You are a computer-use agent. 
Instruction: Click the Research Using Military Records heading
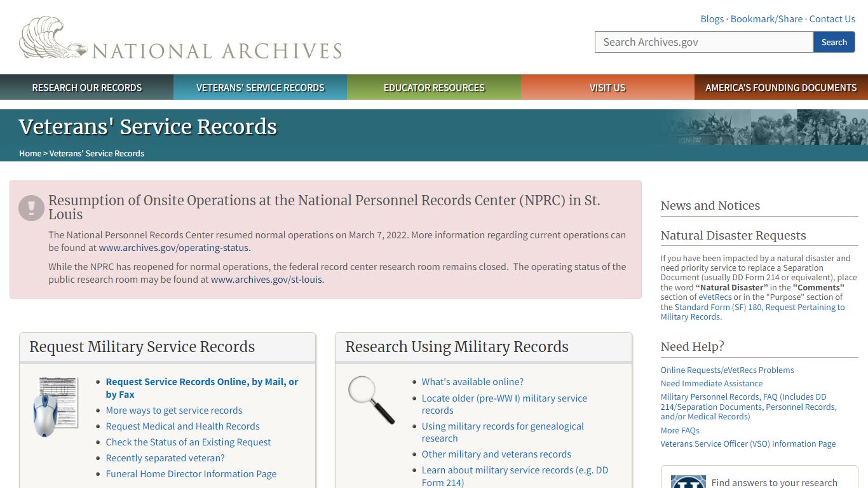pyautogui.click(x=457, y=347)
